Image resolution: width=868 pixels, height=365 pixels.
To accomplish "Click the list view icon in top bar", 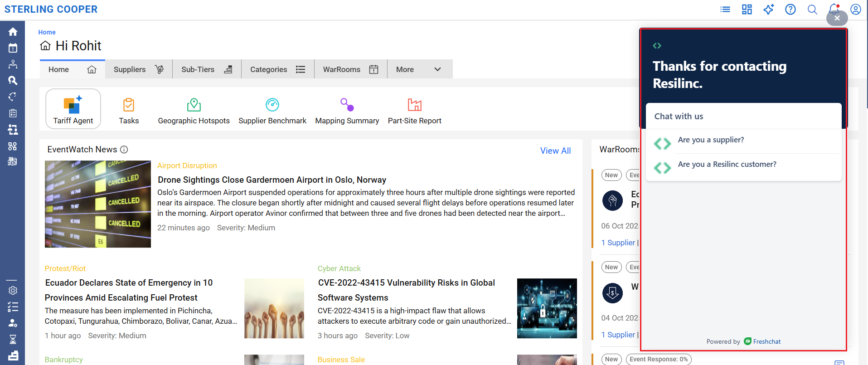I will pyautogui.click(x=725, y=10).
